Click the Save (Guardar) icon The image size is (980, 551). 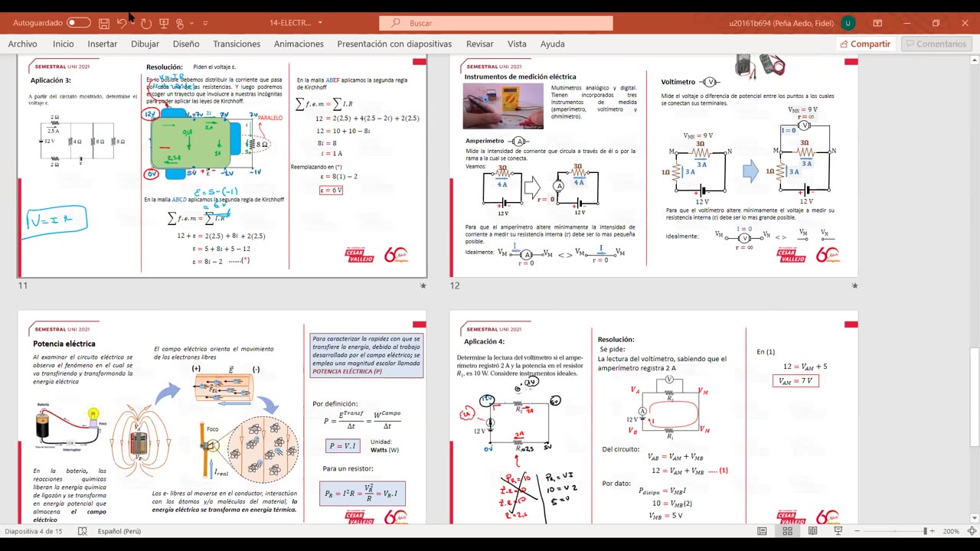click(x=104, y=23)
